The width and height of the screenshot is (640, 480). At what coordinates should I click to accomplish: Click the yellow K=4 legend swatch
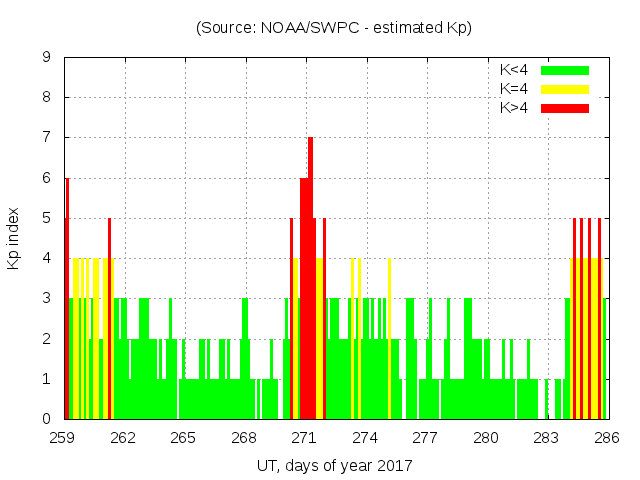565,89
